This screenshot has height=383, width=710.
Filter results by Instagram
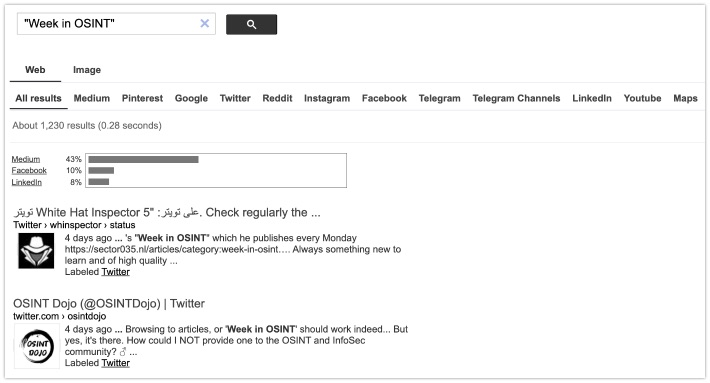click(x=327, y=98)
